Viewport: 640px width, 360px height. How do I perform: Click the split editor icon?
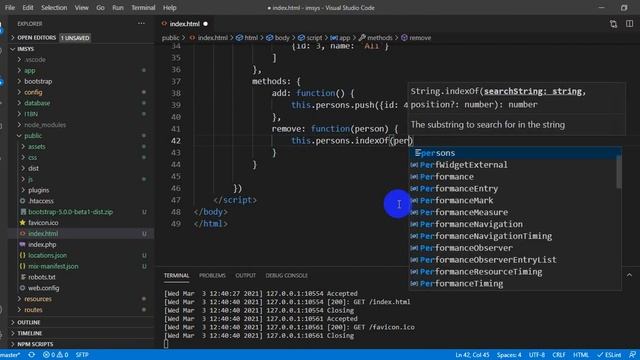point(629,24)
